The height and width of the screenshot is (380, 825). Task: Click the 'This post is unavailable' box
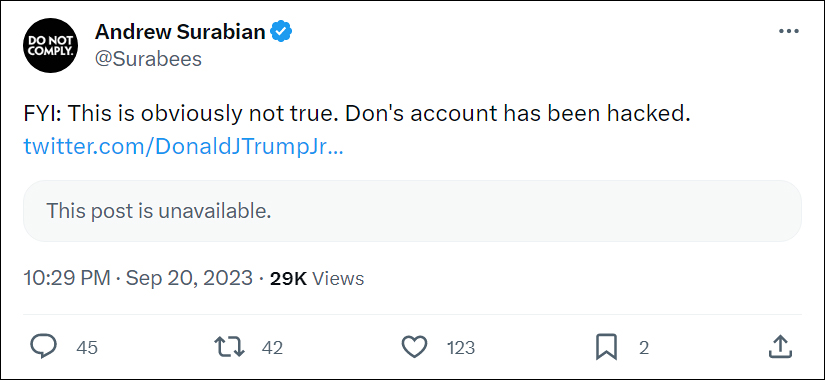[x=412, y=211]
